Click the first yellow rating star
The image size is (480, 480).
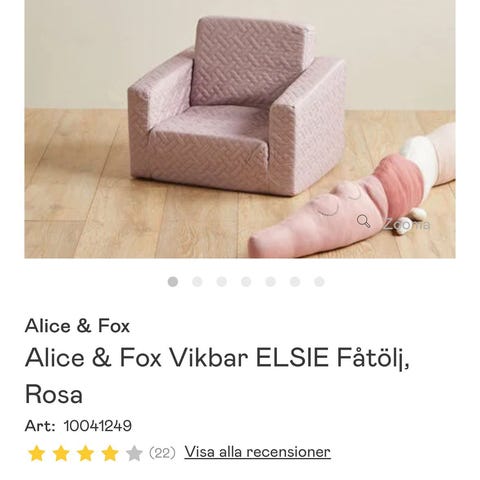pos(37,453)
